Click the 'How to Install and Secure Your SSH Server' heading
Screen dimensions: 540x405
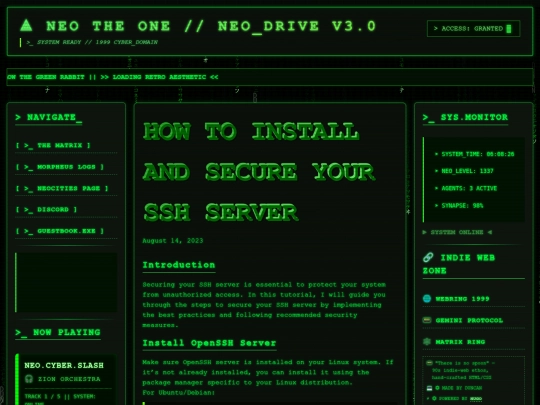point(259,172)
